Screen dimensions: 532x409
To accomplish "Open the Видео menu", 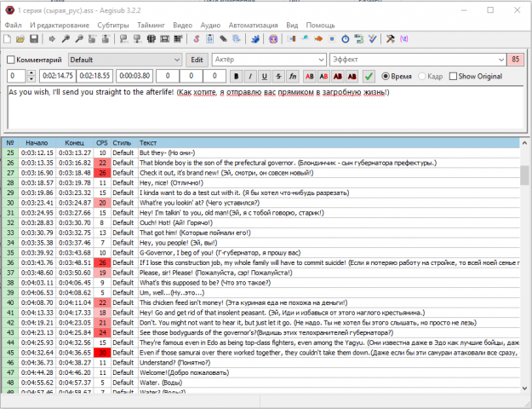I will (x=182, y=26).
